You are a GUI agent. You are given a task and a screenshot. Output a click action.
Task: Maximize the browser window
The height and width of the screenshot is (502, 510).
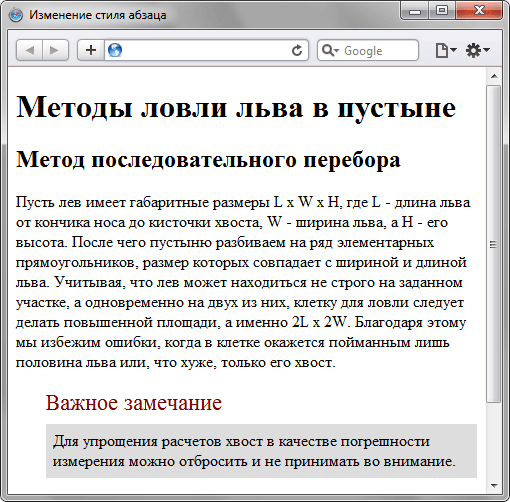[442, 11]
